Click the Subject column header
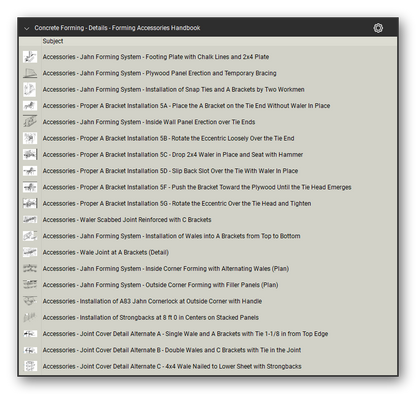This screenshot has width=416, height=394. coord(53,41)
